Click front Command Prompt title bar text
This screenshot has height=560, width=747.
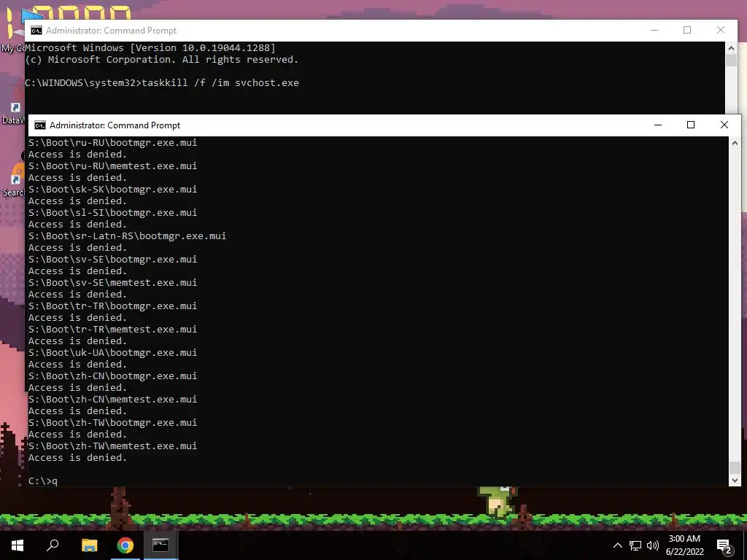point(115,125)
